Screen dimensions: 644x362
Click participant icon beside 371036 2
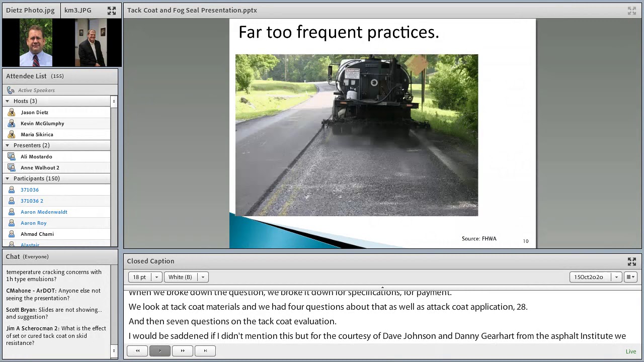[12, 201]
